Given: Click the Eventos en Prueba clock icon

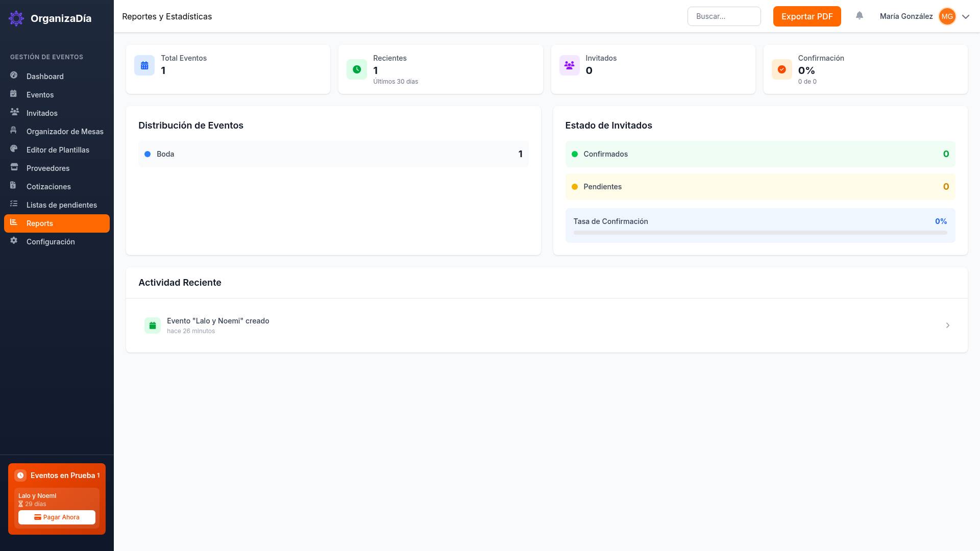Looking at the screenshot, I should click(20, 475).
